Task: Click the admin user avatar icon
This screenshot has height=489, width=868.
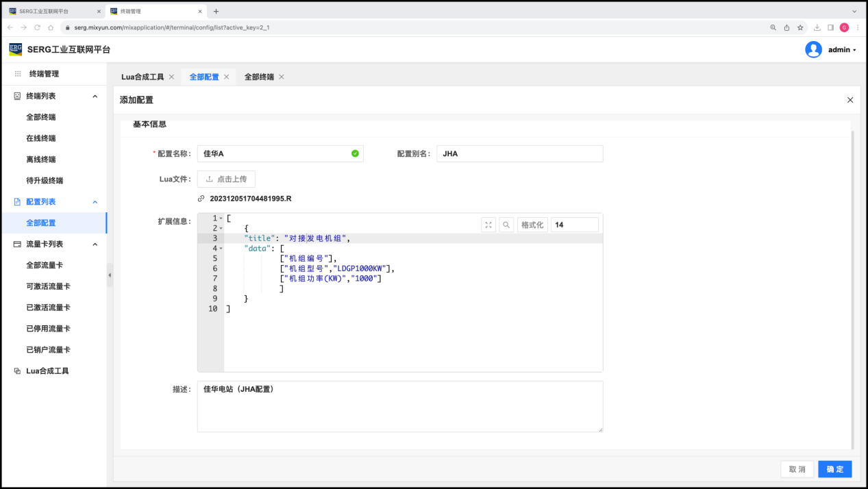Action: pyautogui.click(x=813, y=49)
